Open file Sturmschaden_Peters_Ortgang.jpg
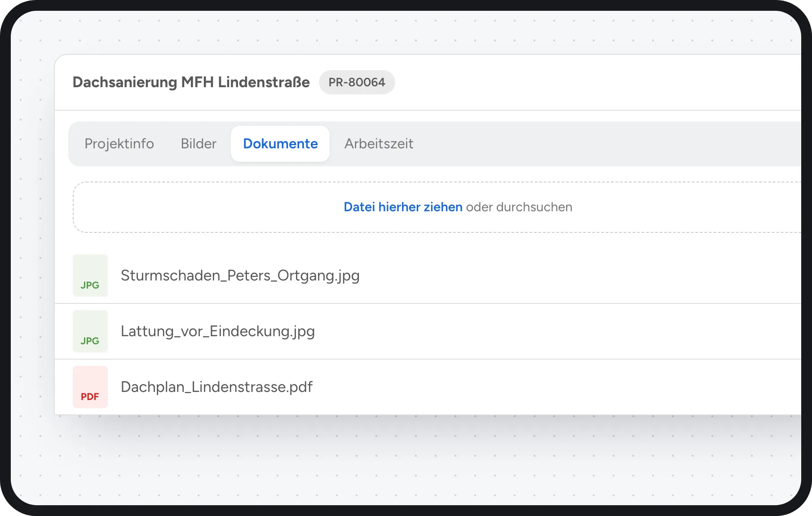 240,276
